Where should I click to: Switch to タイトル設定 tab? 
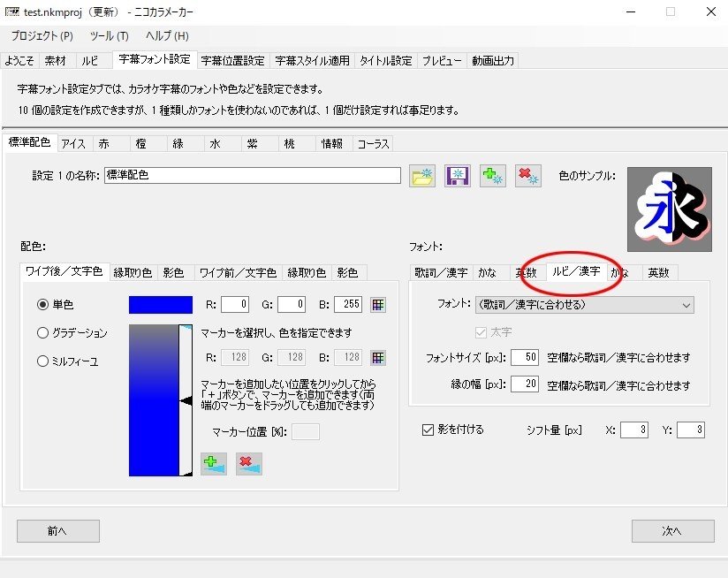point(386,61)
